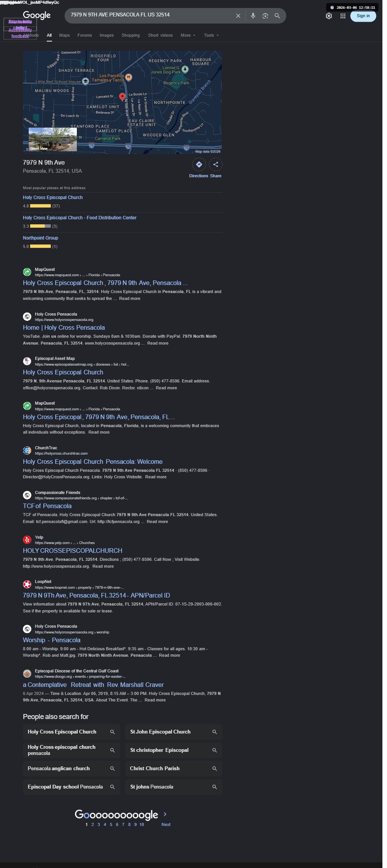Open search by image camera icon
The image size is (387, 868).
(x=265, y=16)
